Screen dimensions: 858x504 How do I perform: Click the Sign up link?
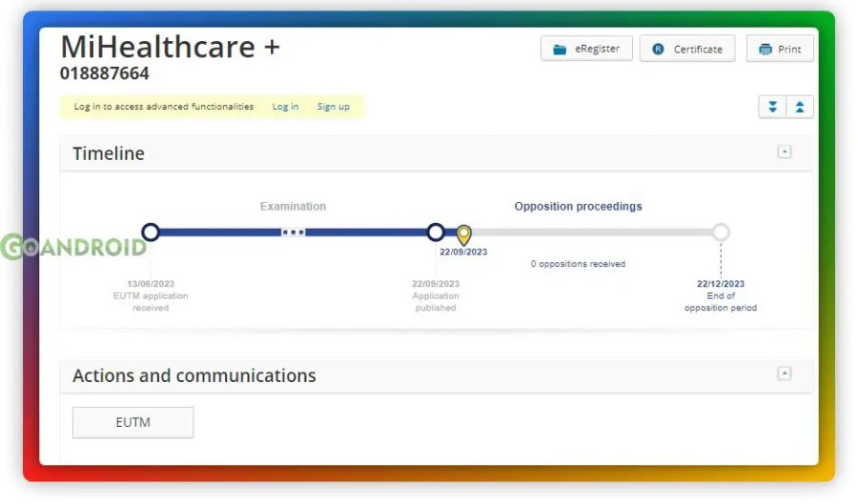tap(333, 107)
